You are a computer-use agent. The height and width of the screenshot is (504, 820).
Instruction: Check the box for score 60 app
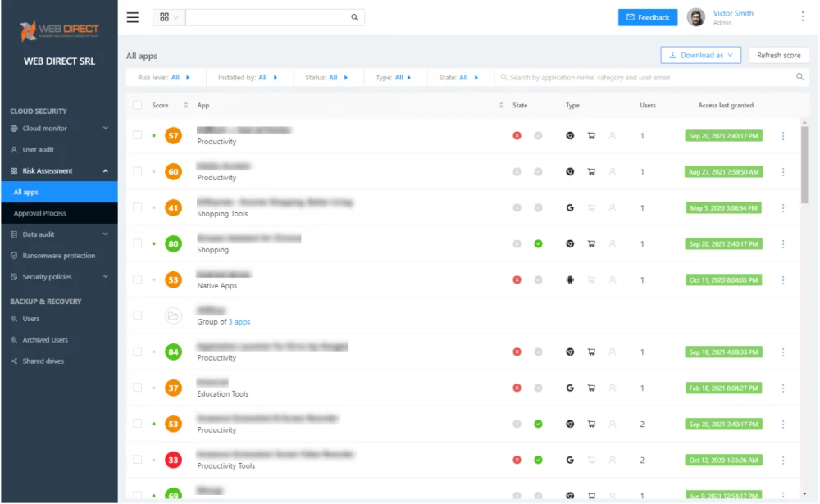[x=138, y=171]
